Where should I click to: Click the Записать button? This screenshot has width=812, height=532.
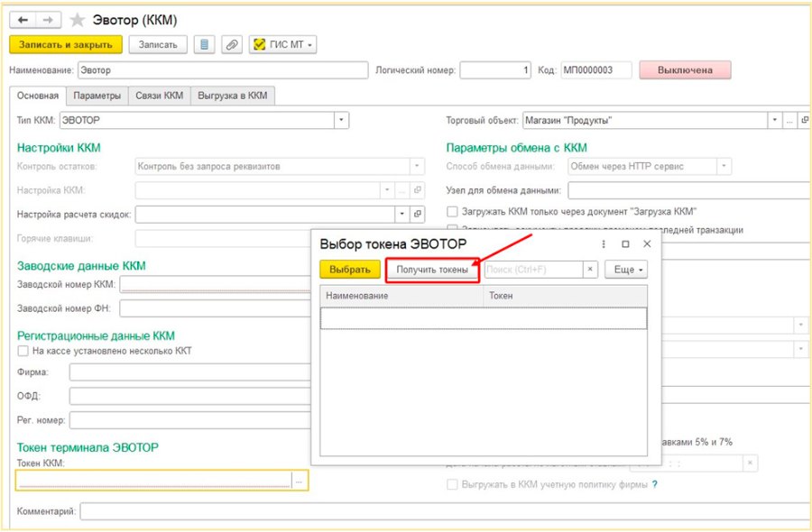[x=158, y=44]
